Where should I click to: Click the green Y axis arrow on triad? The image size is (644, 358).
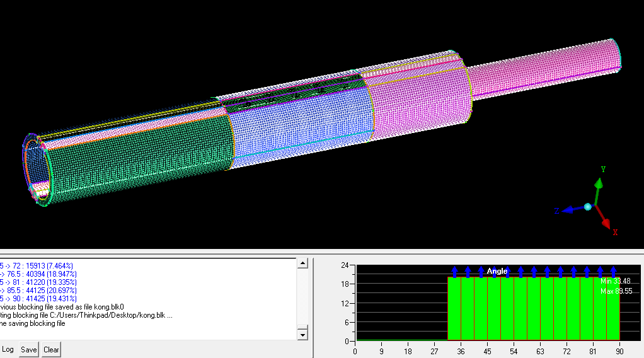599,185
